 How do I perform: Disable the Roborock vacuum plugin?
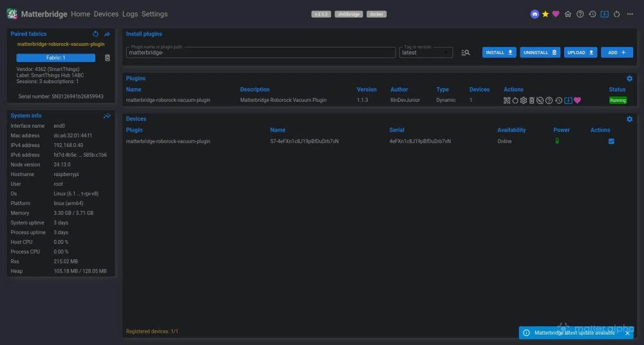[x=540, y=100]
